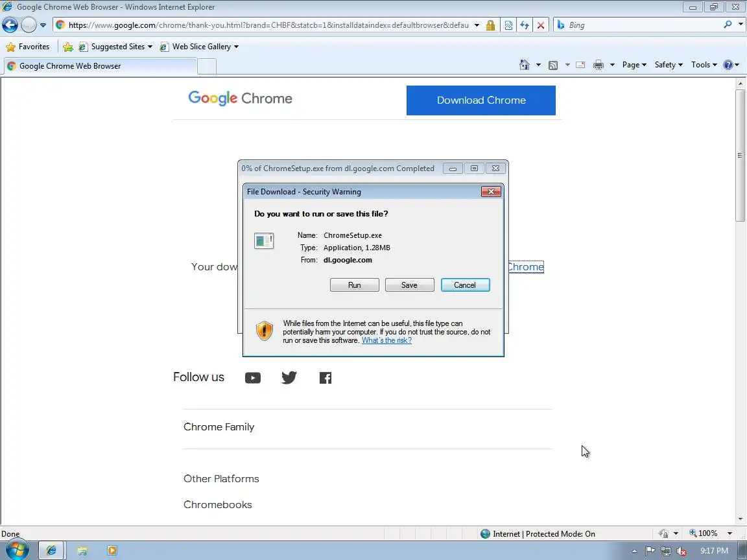
Task: Open the Chrome Family section
Action: [219, 426]
